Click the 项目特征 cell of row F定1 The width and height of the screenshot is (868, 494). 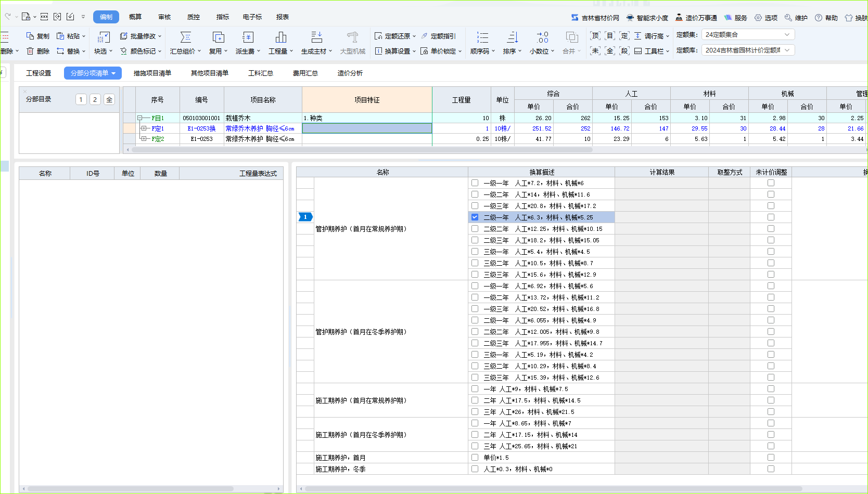click(367, 128)
